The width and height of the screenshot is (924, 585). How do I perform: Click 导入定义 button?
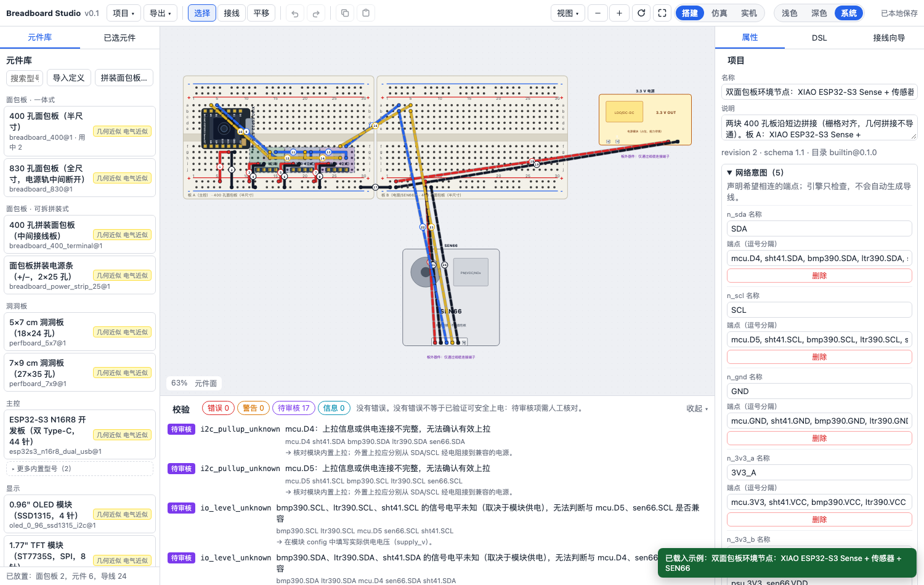point(68,78)
